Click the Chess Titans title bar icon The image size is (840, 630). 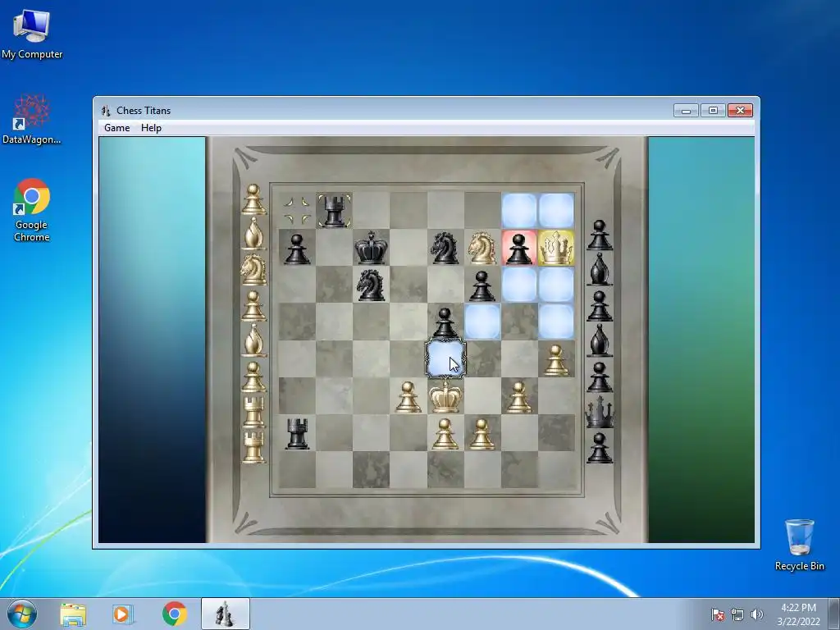[x=106, y=111]
